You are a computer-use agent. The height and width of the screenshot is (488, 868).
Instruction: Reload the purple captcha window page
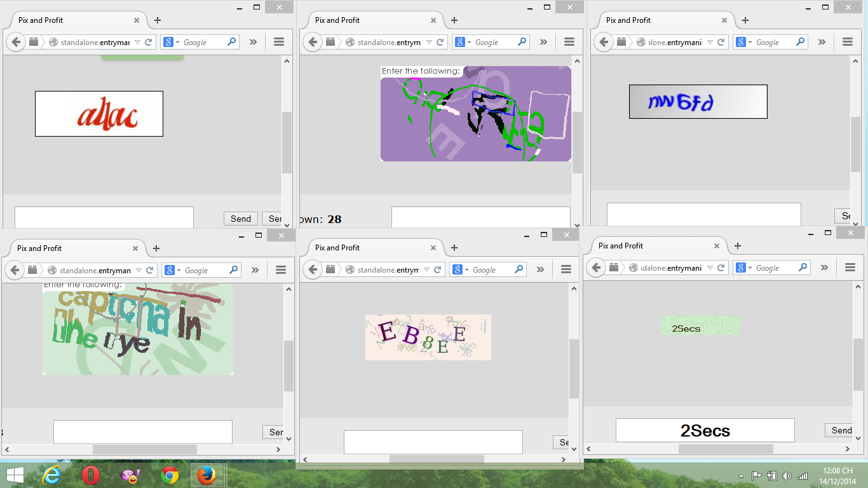[x=440, y=43]
